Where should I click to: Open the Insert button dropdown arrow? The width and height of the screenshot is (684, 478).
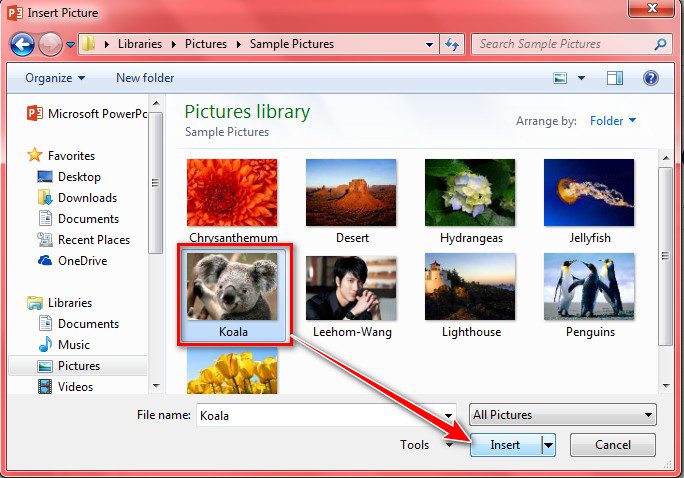click(548, 445)
